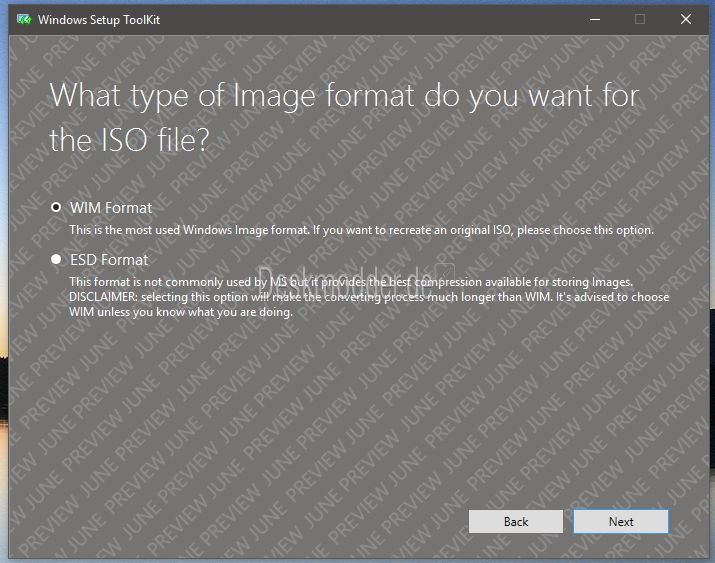
Task: Click the 'WIM Format' label text
Action: pos(111,208)
